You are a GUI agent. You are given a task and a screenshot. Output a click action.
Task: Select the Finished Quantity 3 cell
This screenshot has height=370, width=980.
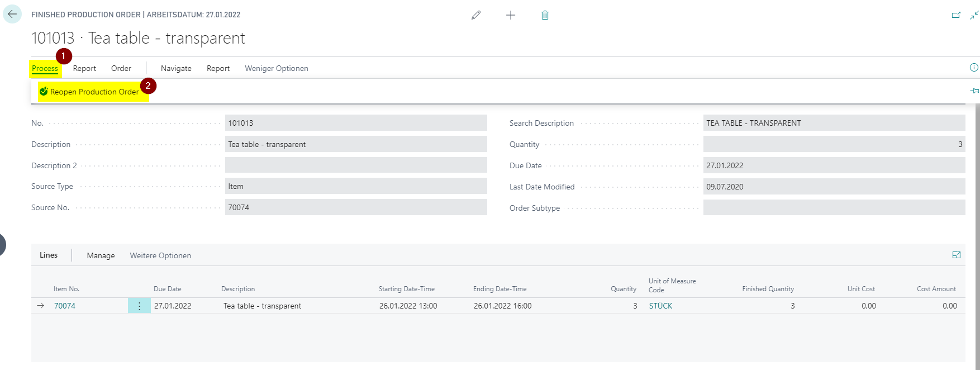tap(792, 306)
